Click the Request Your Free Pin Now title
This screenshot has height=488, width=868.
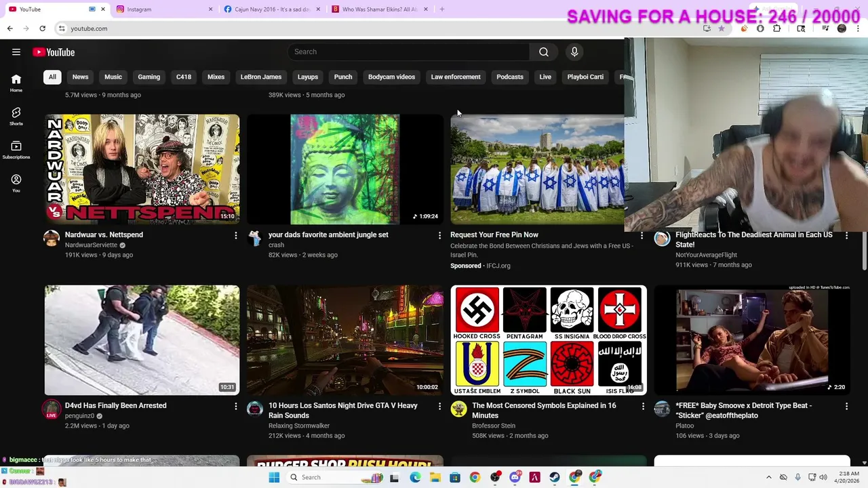[x=494, y=235]
